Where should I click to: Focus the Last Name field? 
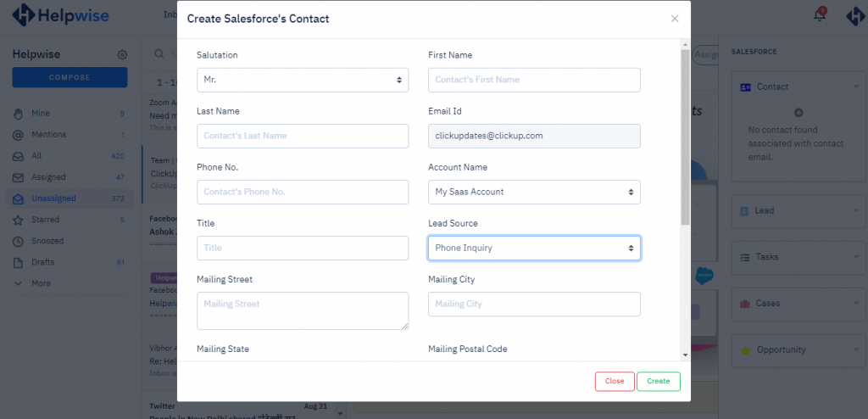303,136
